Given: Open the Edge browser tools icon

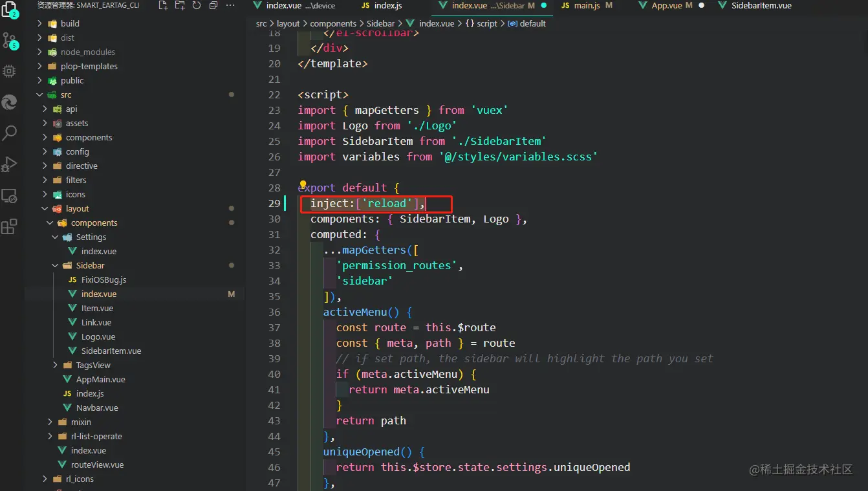Looking at the screenshot, I should click(9, 102).
